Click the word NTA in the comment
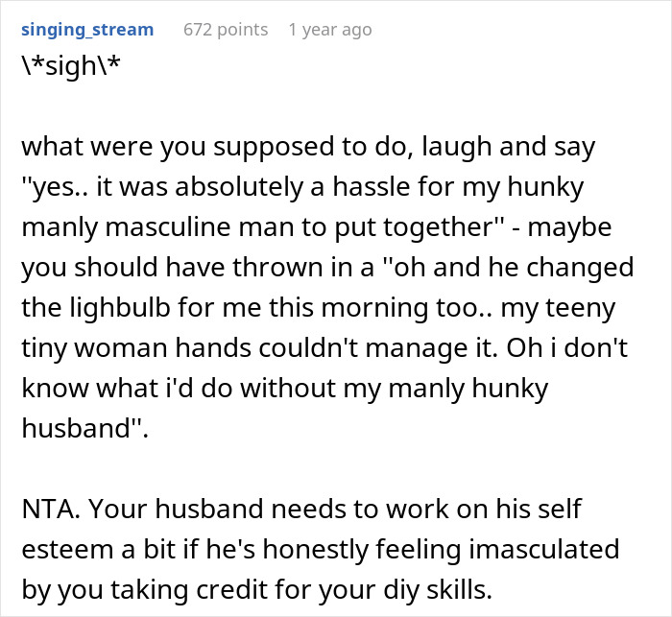Viewport: 672px width, 617px height. (51, 509)
